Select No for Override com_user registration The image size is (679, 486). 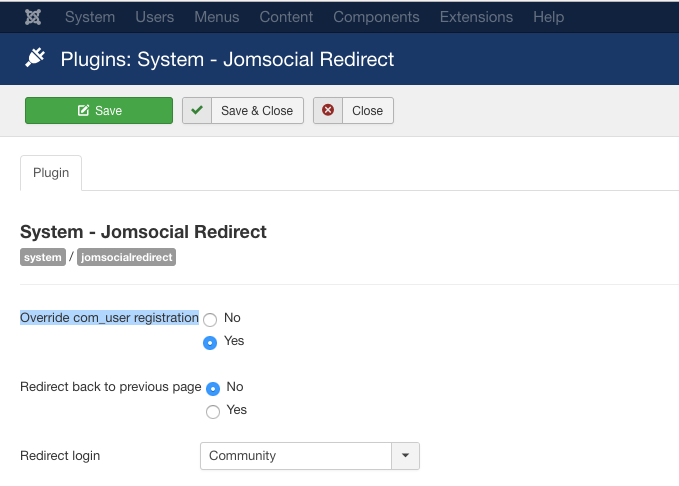(210, 320)
